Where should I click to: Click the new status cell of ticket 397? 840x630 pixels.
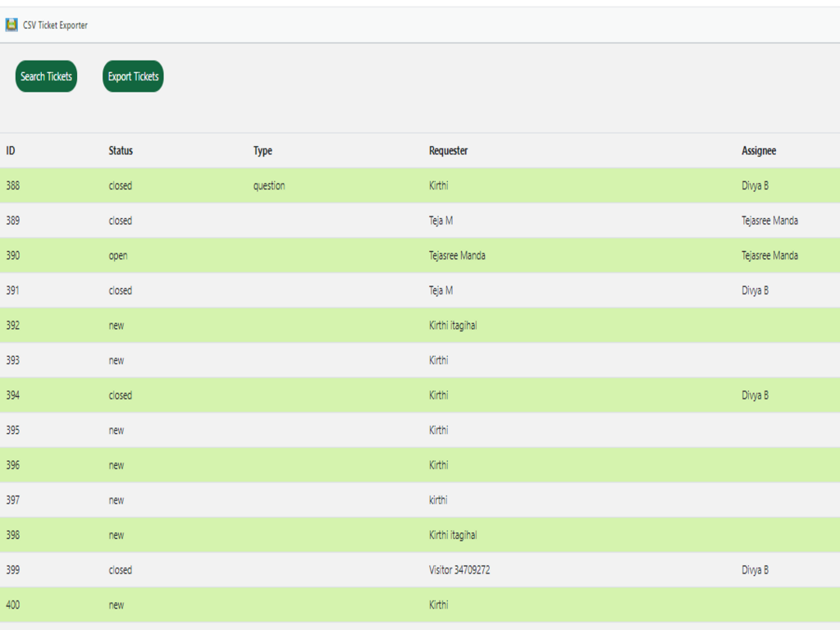pyautogui.click(x=117, y=500)
